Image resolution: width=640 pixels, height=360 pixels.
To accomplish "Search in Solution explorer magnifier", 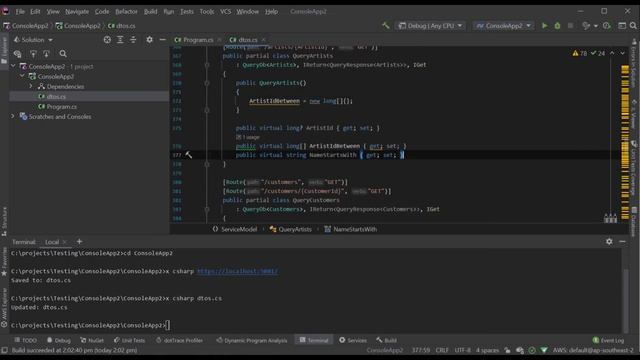I will (63, 53).
